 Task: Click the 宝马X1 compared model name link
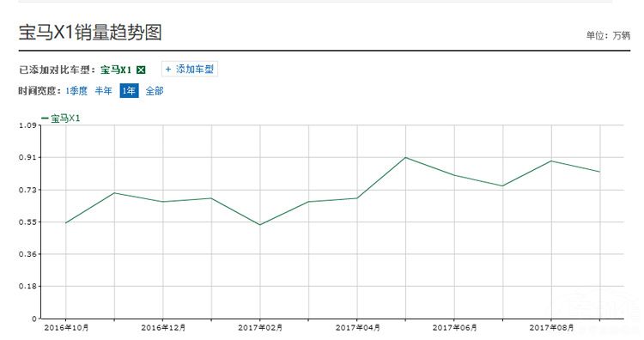(116, 70)
